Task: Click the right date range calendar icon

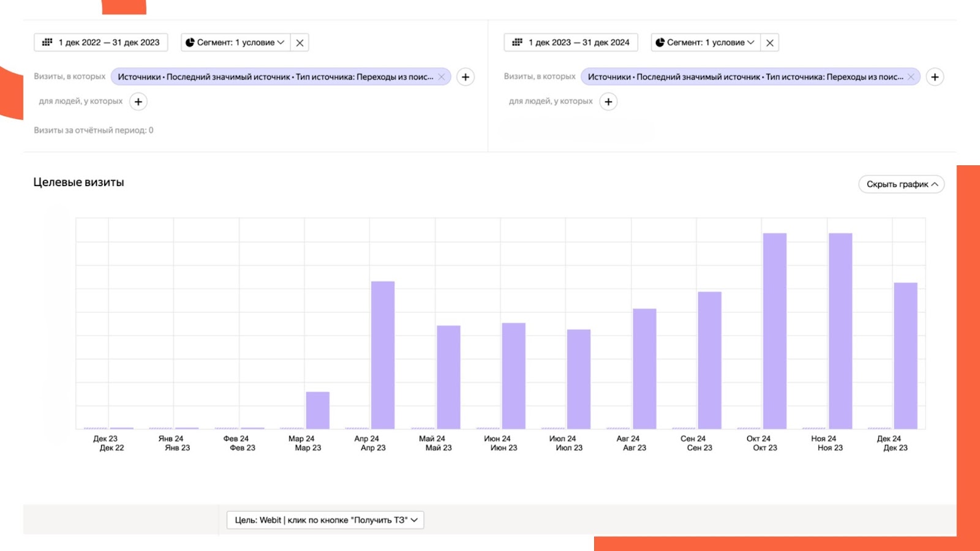Action: click(518, 42)
